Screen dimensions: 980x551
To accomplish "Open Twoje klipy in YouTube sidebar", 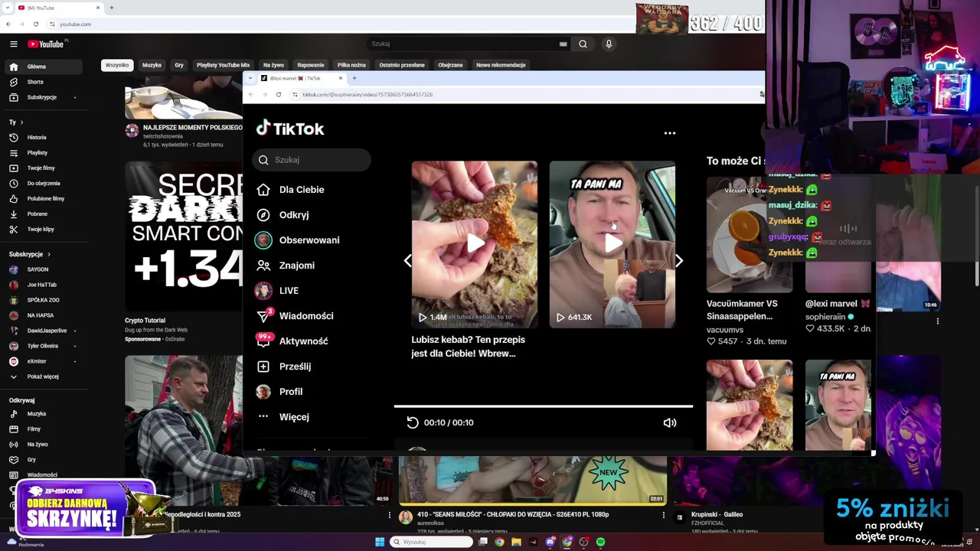I will click(x=42, y=230).
